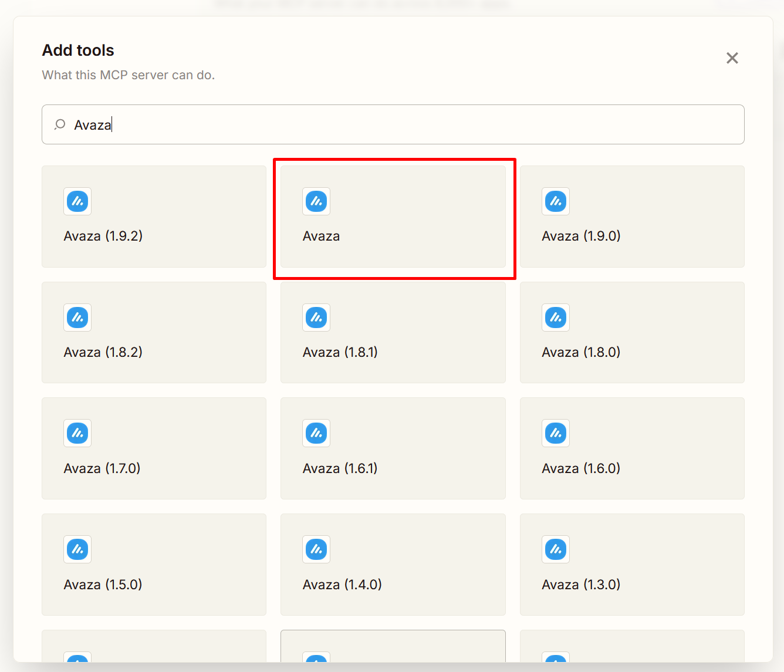Click the Avaza (1.4.0) app icon

tap(316, 549)
